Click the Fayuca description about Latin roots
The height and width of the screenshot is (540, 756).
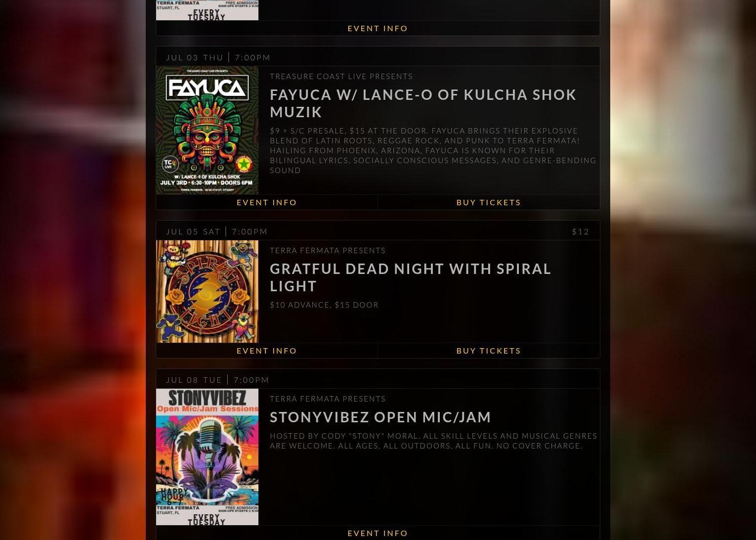pos(433,150)
